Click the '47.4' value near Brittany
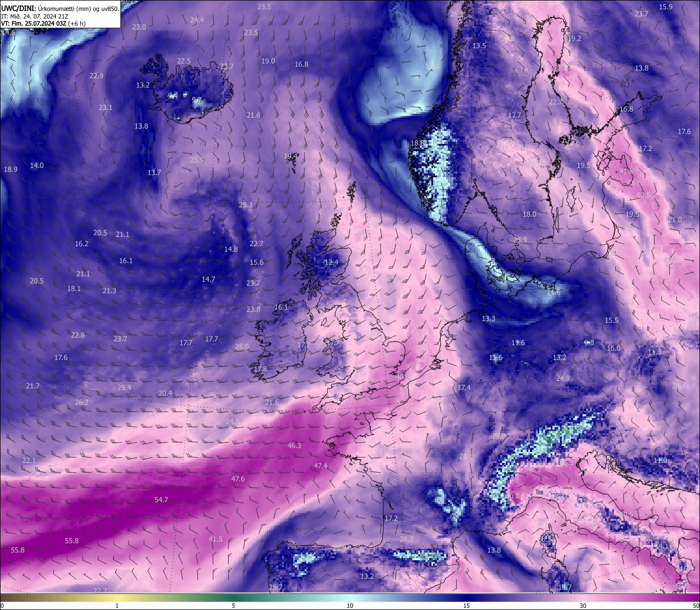This screenshot has height=610, width=700. click(x=320, y=466)
